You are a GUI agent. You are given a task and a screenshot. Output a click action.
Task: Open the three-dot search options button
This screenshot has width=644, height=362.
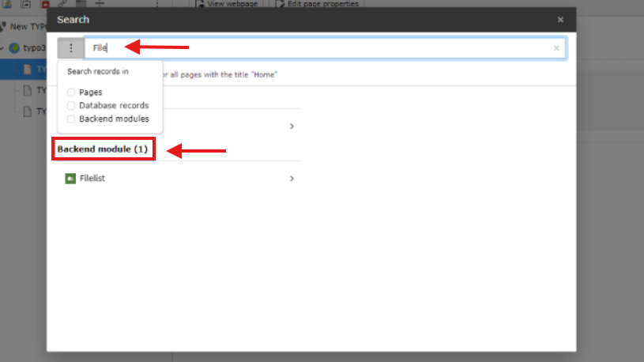(70, 48)
